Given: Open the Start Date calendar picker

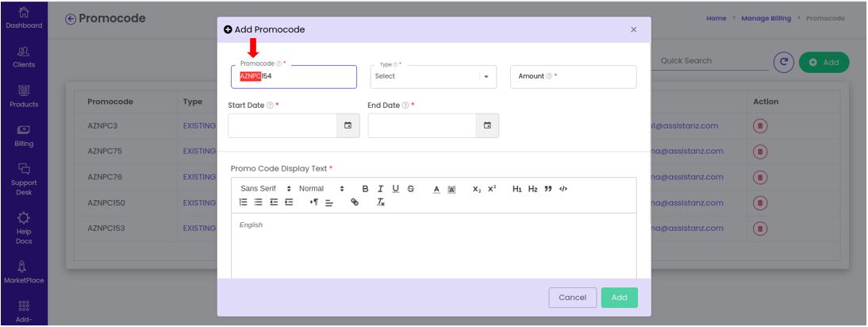Looking at the screenshot, I should tap(348, 125).
